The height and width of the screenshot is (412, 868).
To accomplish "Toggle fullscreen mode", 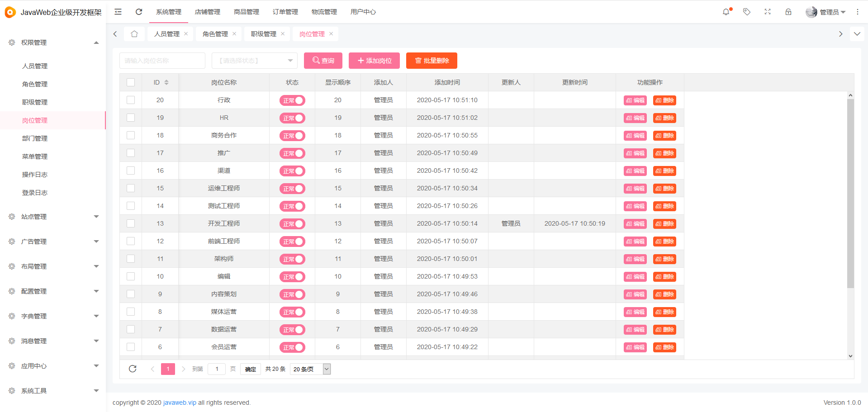I will pos(767,11).
